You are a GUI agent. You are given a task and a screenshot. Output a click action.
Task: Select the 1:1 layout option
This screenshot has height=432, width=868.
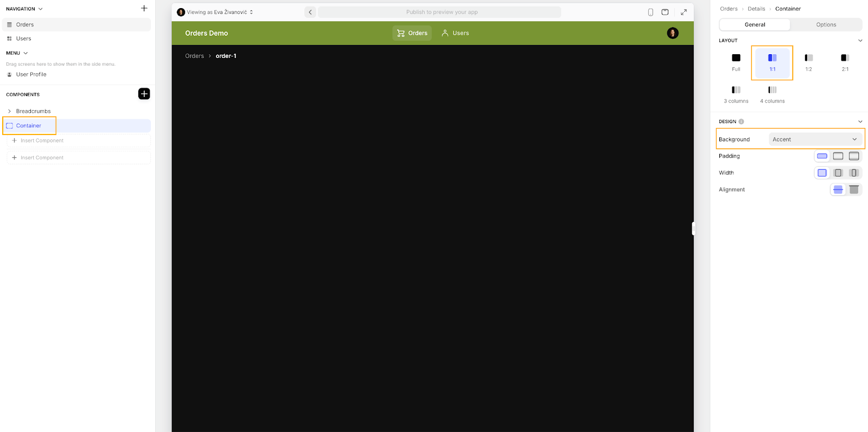tap(772, 62)
